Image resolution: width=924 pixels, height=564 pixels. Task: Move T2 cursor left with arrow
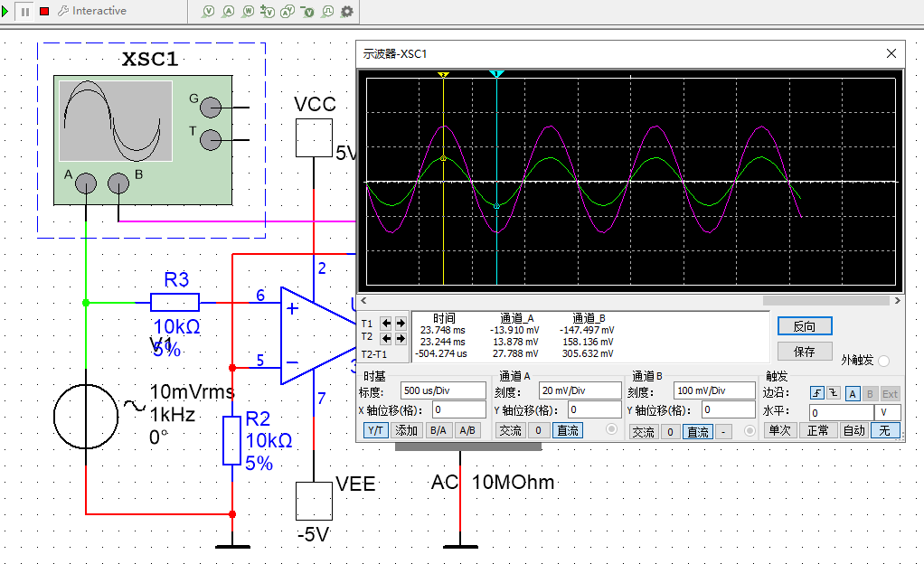[x=386, y=338]
